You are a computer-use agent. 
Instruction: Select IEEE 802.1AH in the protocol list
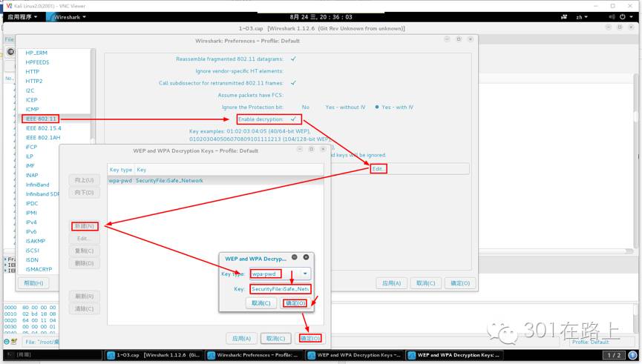click(42, 137)
